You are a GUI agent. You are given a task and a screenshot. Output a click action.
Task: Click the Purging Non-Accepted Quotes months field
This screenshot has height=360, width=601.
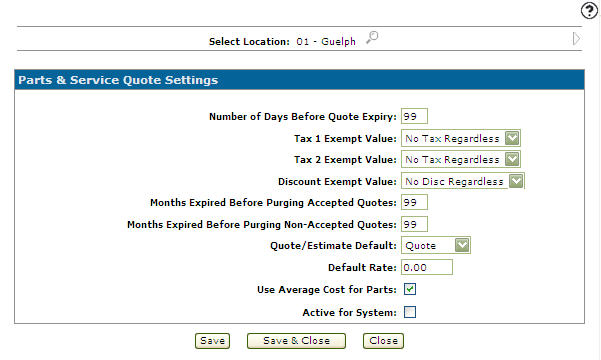pos(414,224)
